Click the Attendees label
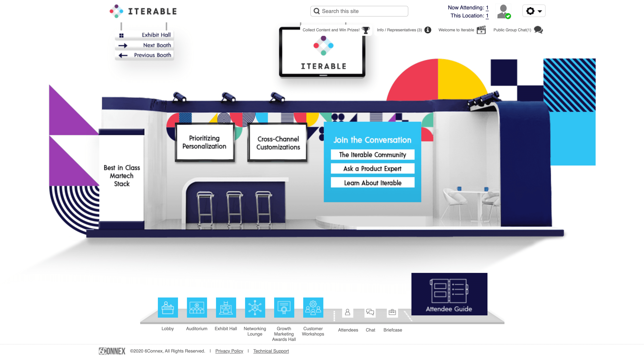 coord(348,330)
